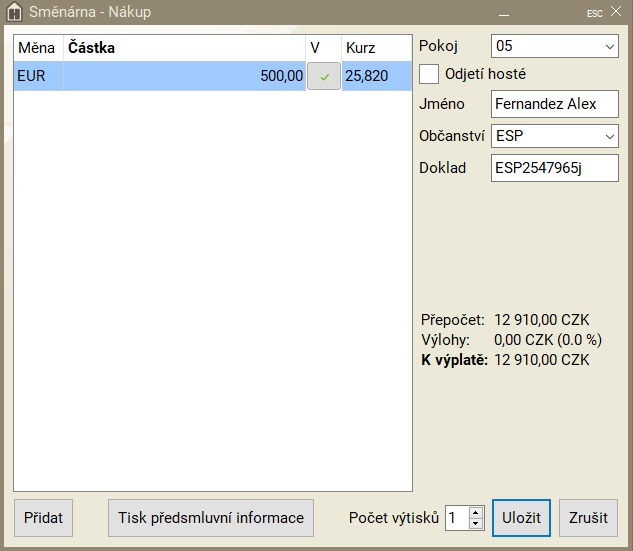
Task: Increase Počet výtisků with up arrow
Action: [476, 512]
